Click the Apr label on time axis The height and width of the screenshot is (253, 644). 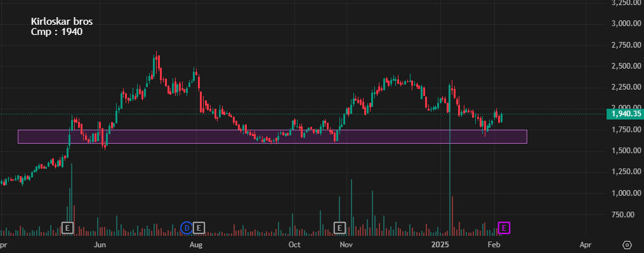[585, 245]
